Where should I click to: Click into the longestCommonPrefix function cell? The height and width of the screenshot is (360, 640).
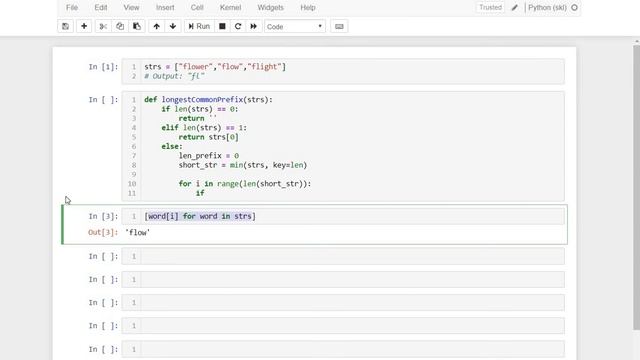tap(343, 146)
